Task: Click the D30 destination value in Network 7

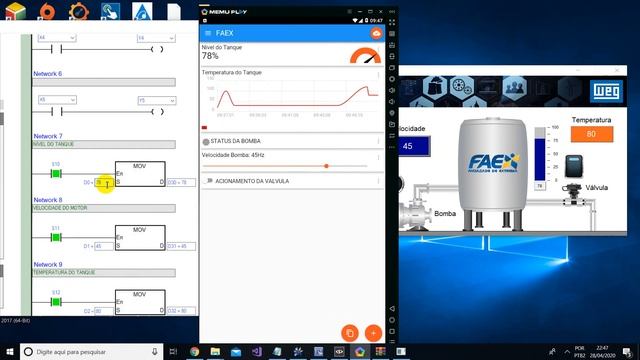Action: pos(181,182)
